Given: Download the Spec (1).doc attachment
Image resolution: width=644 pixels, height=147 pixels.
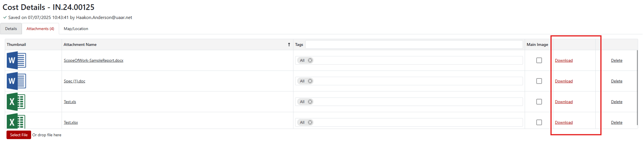Looking at the screenshot, I should [563, 81].
